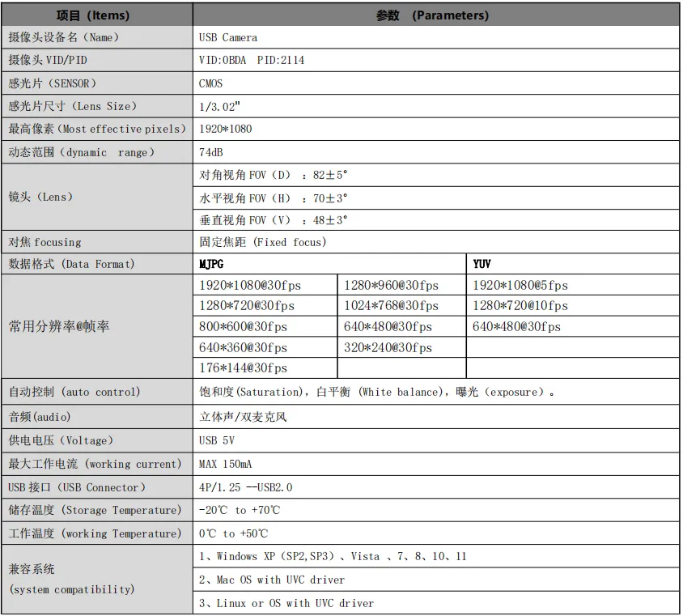Click the Items column header
The image size is (683, 616).
93,15
